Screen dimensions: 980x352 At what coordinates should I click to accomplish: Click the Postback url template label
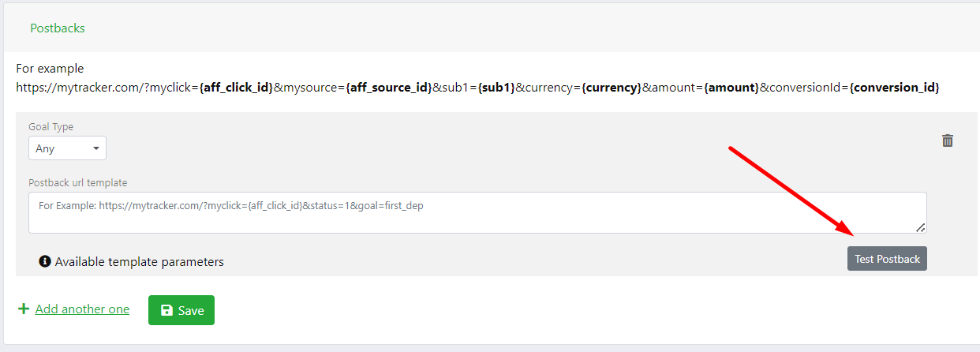(x=77, y=182)
